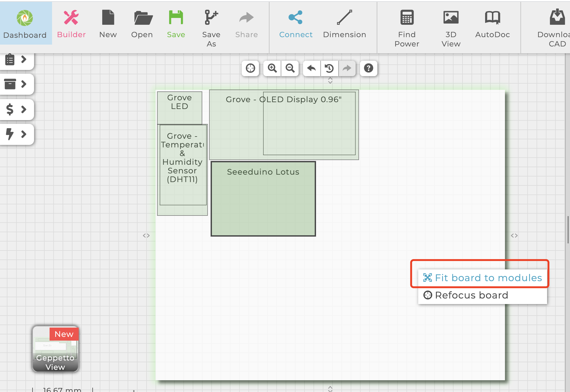Zoom out on the board canvas
Image resolution: width=570 pixels, height=392 pixels.
[x=290, y=68]
